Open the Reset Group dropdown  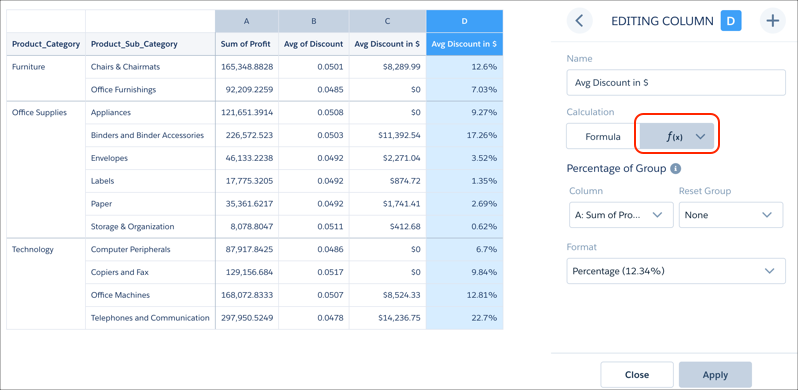[x=731, y=215]
